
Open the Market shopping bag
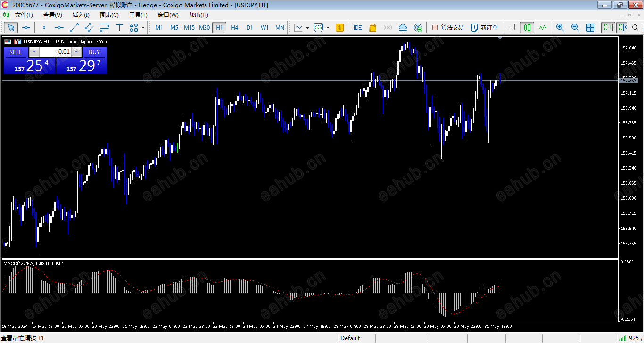[372, 27]
